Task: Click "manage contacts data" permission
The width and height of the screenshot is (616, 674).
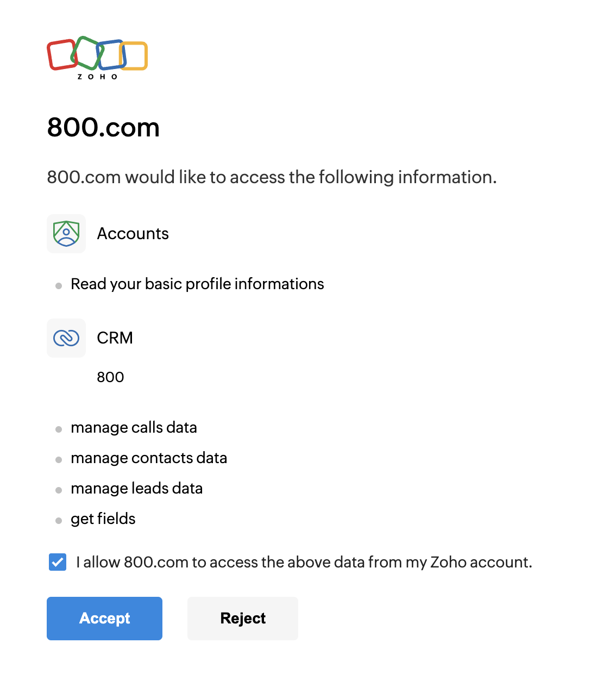Action: [x=149, y=458]
